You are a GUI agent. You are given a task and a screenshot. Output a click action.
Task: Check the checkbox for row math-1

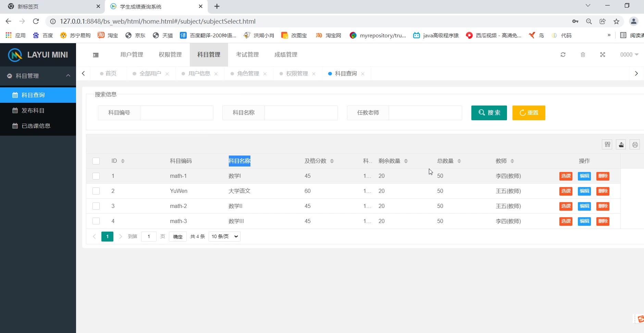96,176
